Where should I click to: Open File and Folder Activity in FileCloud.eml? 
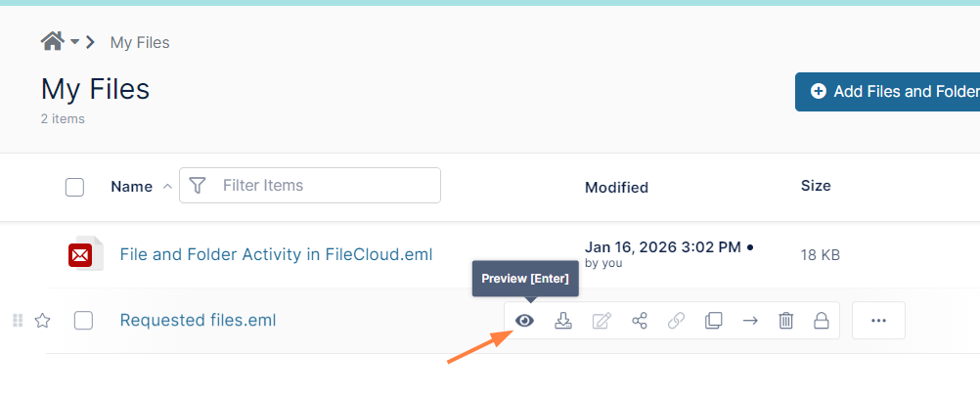pos(276,254)
